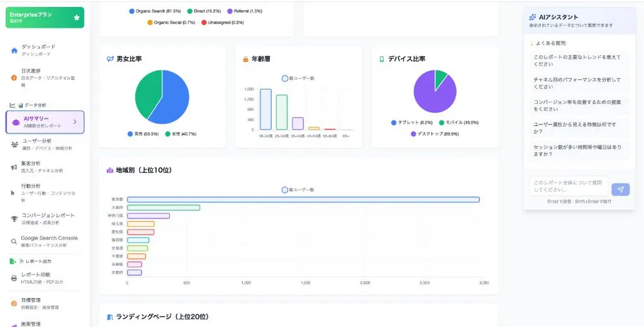
Task: Click the AIサマリー robot icon
Action: (x=16, y=122)
